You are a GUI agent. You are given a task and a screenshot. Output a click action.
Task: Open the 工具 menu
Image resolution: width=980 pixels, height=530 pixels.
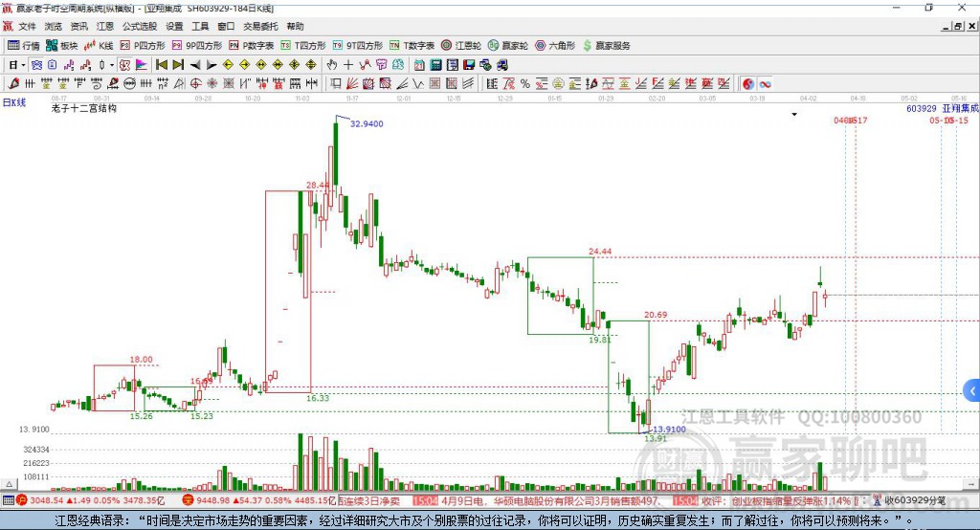pyautogui.click(x=200, y=26)
